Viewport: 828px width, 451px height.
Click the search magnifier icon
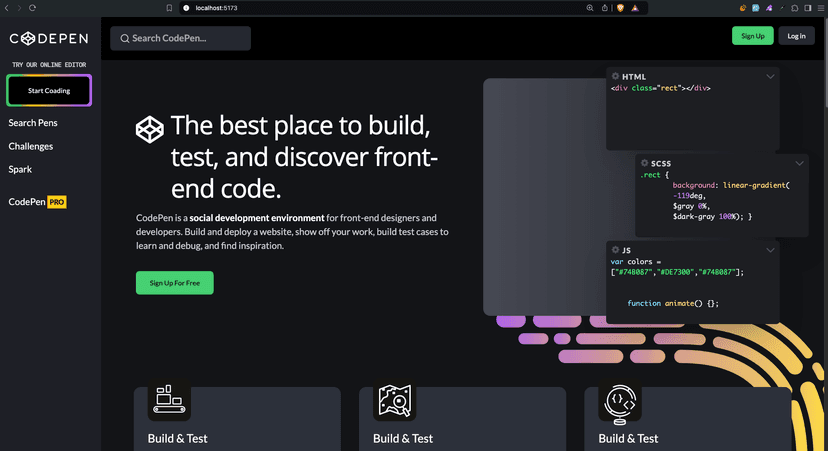(x=125, y=39)
